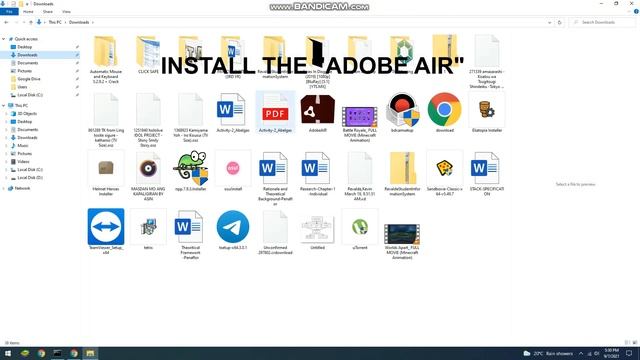
Task: Open Local Disk (C:) in Quick access
Action: [30, 95]
